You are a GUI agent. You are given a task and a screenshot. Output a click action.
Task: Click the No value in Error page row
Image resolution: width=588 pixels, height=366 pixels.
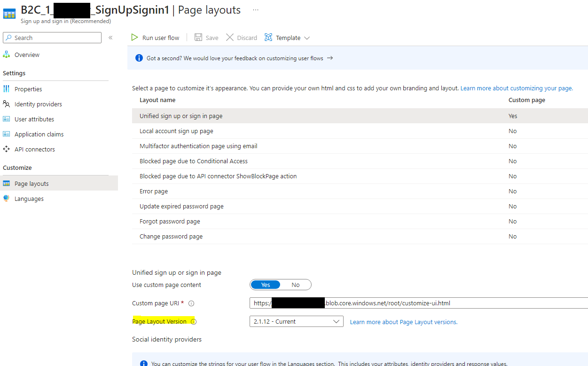513,191
